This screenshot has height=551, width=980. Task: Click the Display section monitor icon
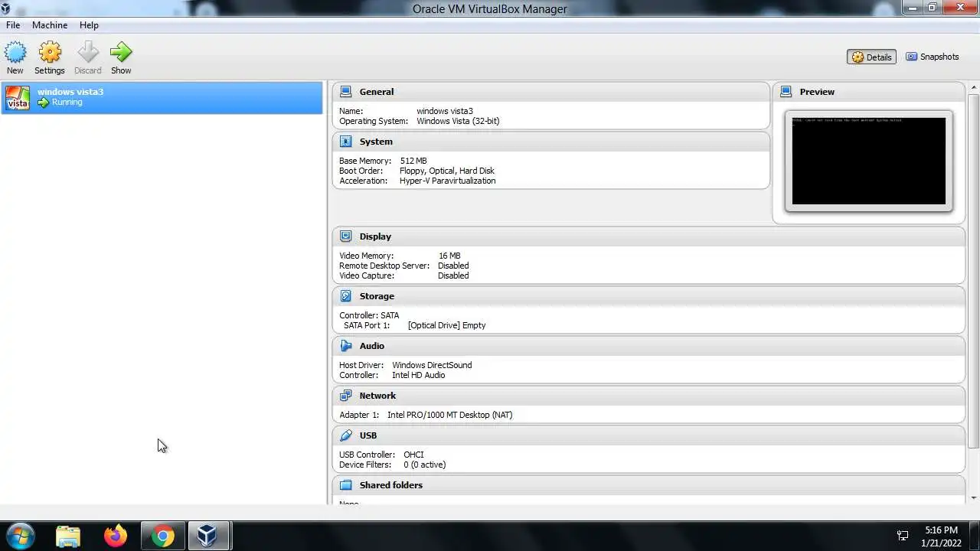click(x=346, y=236)
